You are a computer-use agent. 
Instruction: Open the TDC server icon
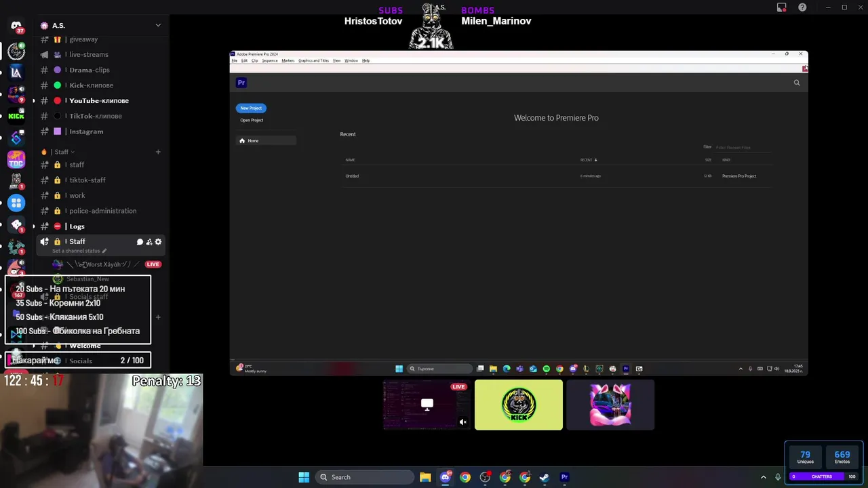[x=16, y=160]
